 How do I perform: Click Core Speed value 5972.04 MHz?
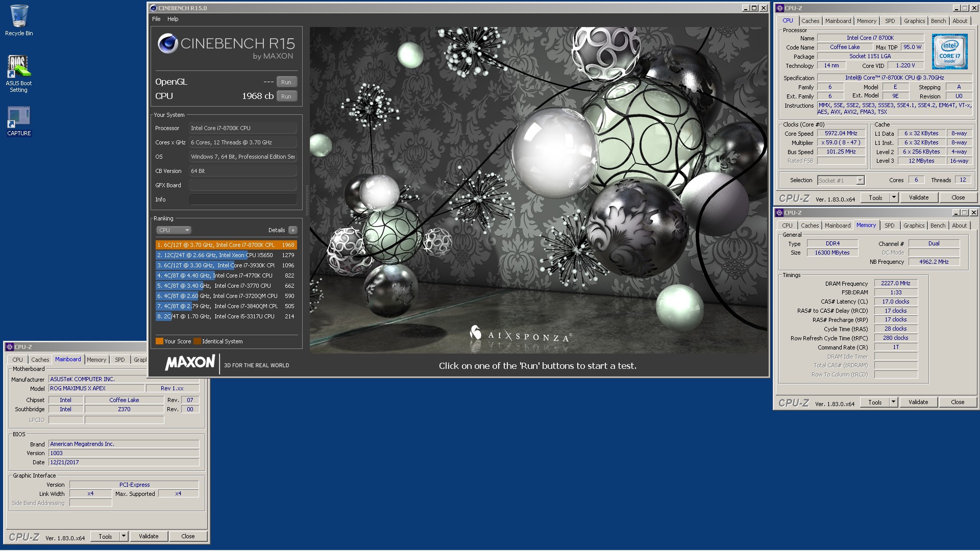tap(841, 134)
